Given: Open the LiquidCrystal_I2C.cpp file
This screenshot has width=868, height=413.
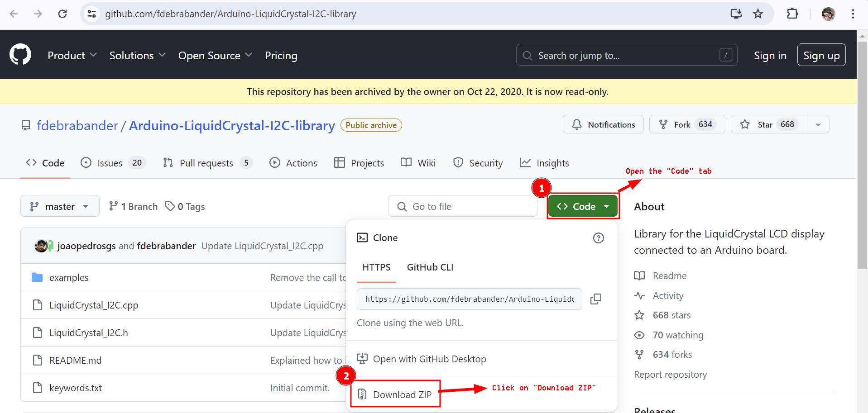Looking at the screenshot, I should (94, 305).
